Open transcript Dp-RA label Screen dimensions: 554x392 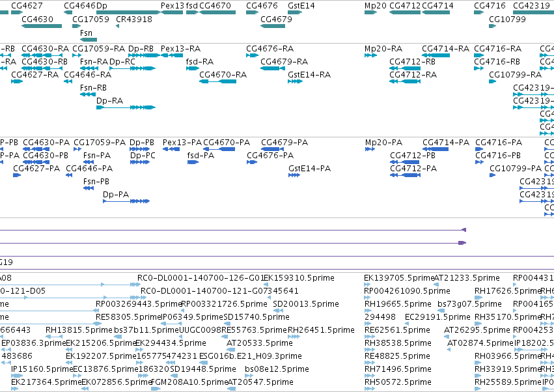click(109, 101)
